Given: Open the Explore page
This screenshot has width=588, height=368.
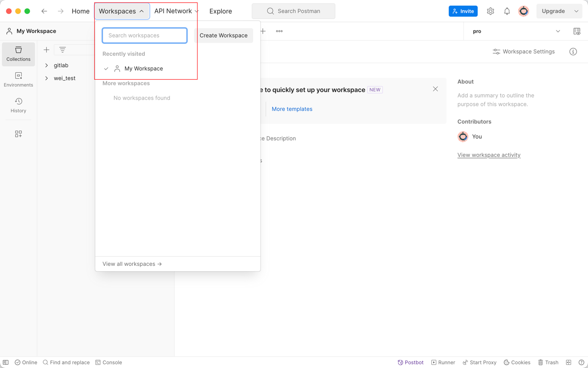Looking at the screenshot, I should 220,11.
